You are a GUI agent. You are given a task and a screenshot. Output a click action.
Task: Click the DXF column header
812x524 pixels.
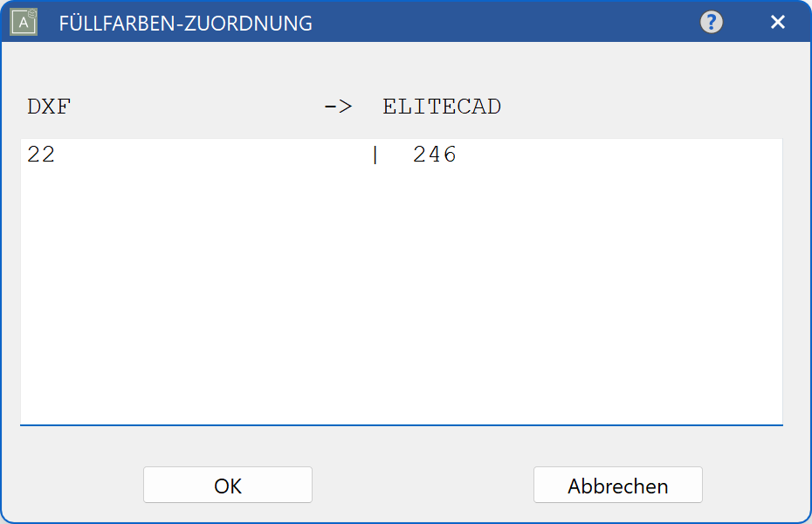pyautogui.click(x=48, y=106)
